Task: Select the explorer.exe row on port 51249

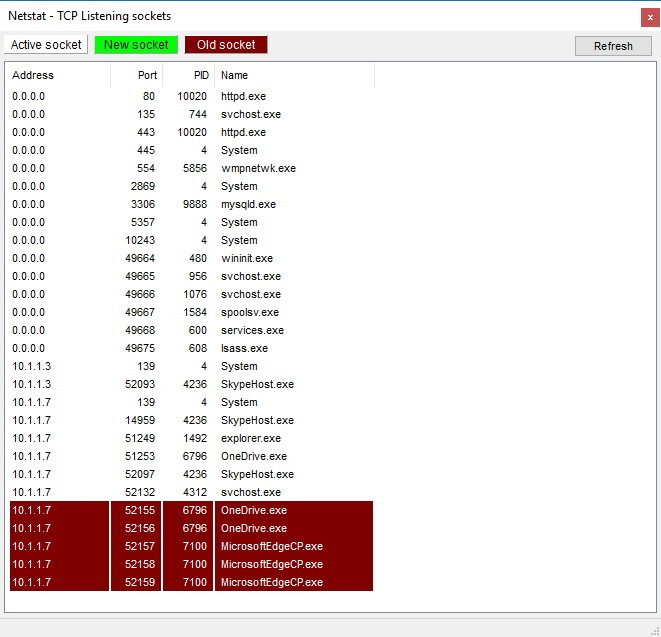Action: tap(191, 438)
